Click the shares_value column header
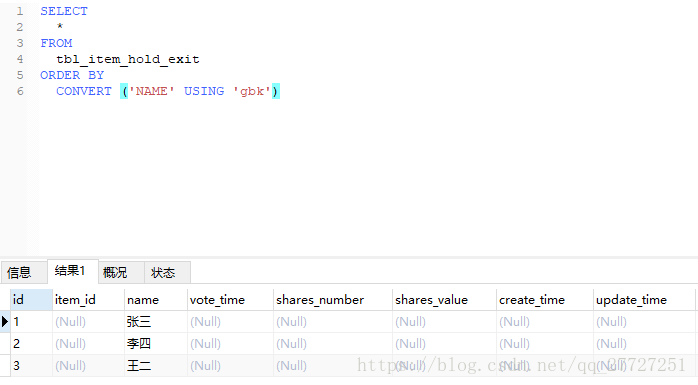Viewport: 698px width, 385px height. tap(444, 300)
